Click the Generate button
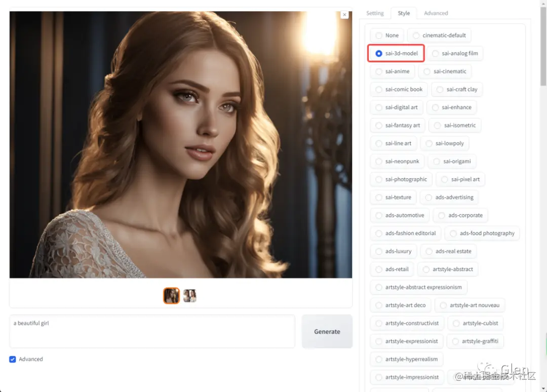 click(327, 332)
